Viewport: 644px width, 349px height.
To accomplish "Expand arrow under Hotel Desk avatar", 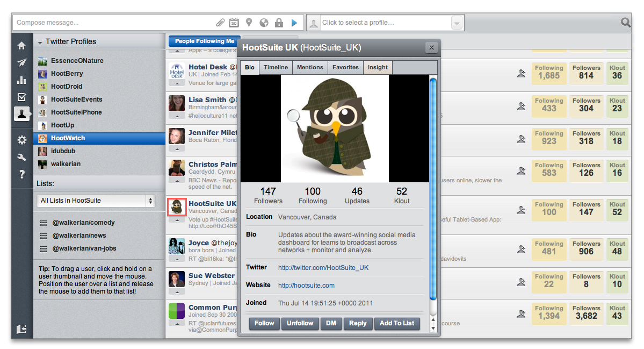I will pyautogui.click(x=177, y=83).
